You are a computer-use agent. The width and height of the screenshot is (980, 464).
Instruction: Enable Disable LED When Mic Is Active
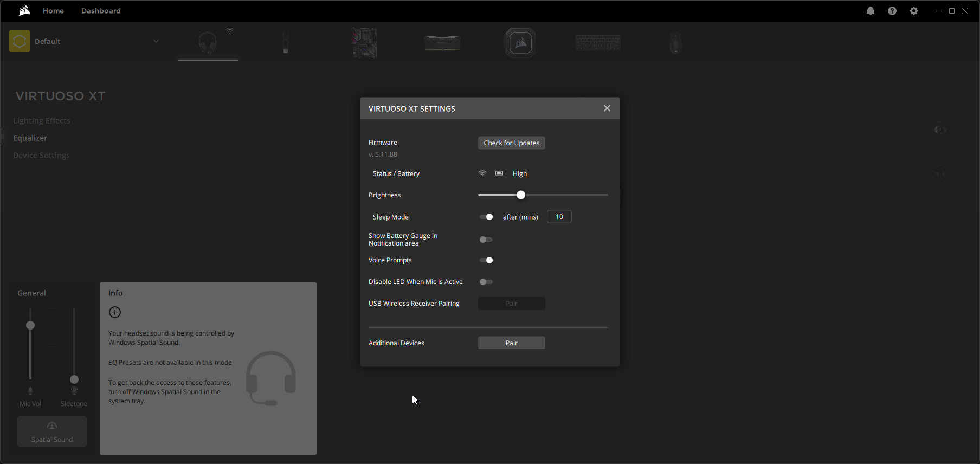click(x=486, y=282)
